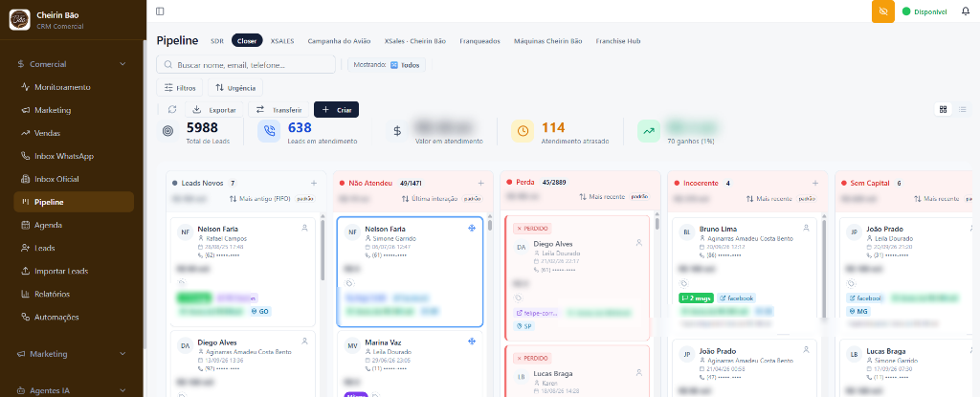Click the MG state tag on João Prado
This screenshot has width=980, height=397.
(x=857, y=311)
